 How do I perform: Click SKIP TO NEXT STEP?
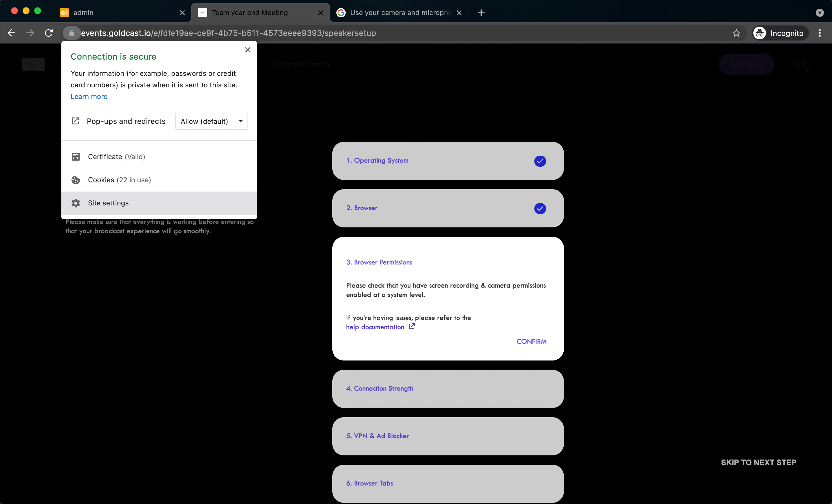click(758, 462)
